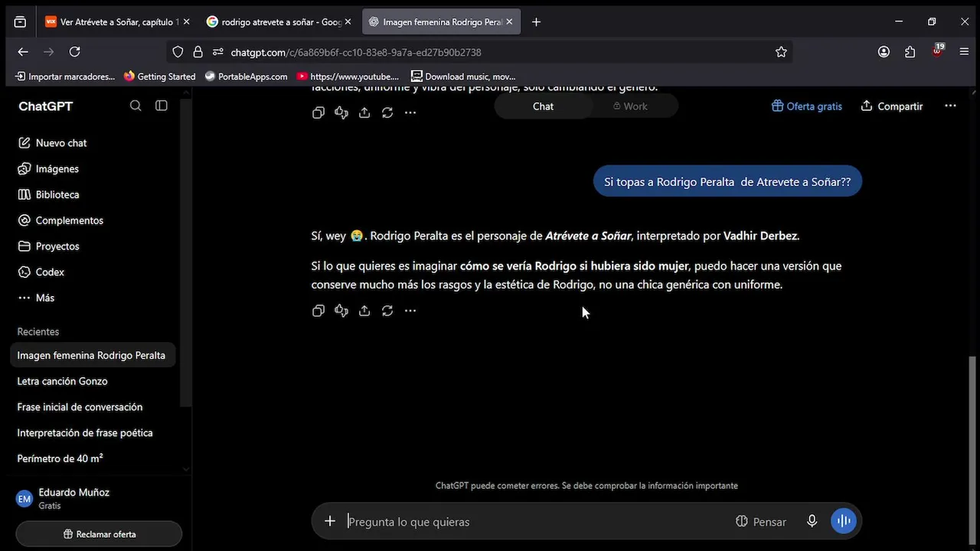The image size is (980, 551).
Task: Start a Nuevo chat
Action: pos(52,143)
